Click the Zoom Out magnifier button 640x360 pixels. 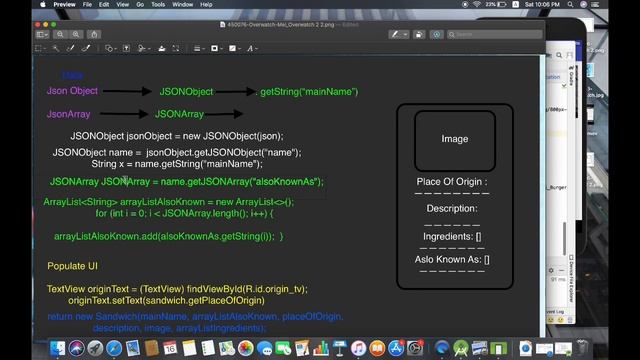60,35
